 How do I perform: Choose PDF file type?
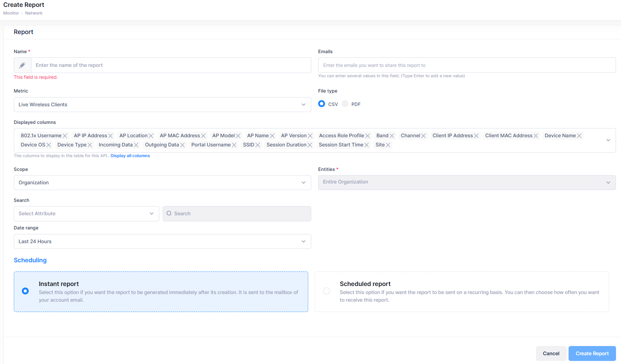(345, 104)
